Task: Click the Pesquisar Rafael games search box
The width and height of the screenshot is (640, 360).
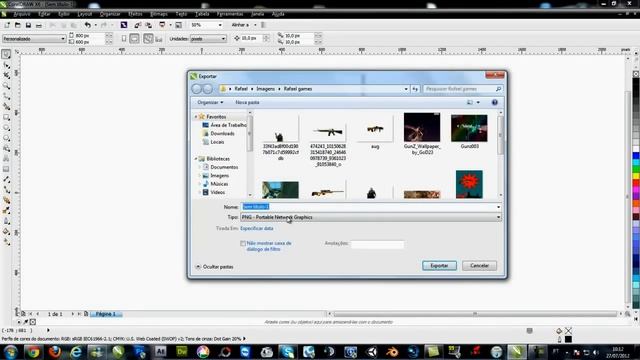Action: pos(462,89)
